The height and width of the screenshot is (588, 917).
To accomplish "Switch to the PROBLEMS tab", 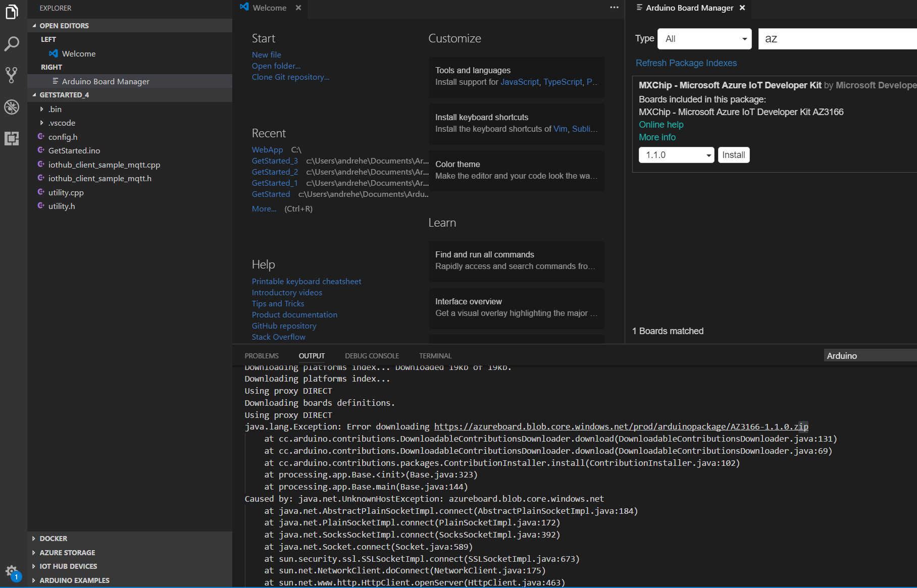I will [x=262, y=356].
